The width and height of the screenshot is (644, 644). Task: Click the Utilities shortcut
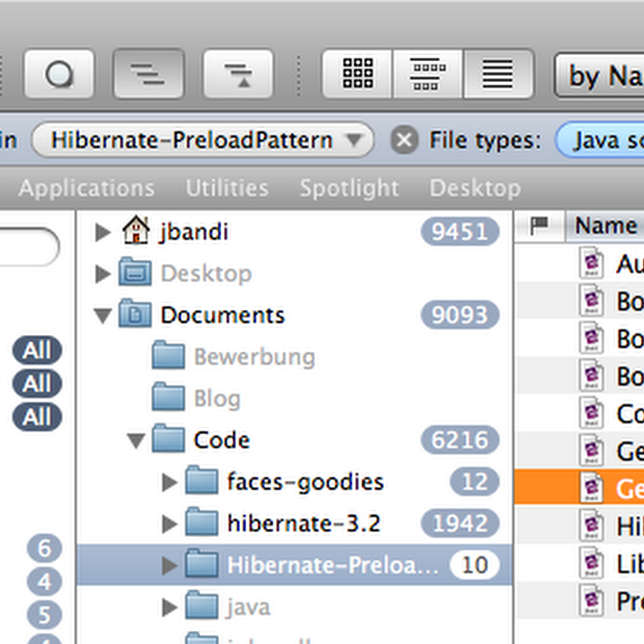tap(227, 188)
